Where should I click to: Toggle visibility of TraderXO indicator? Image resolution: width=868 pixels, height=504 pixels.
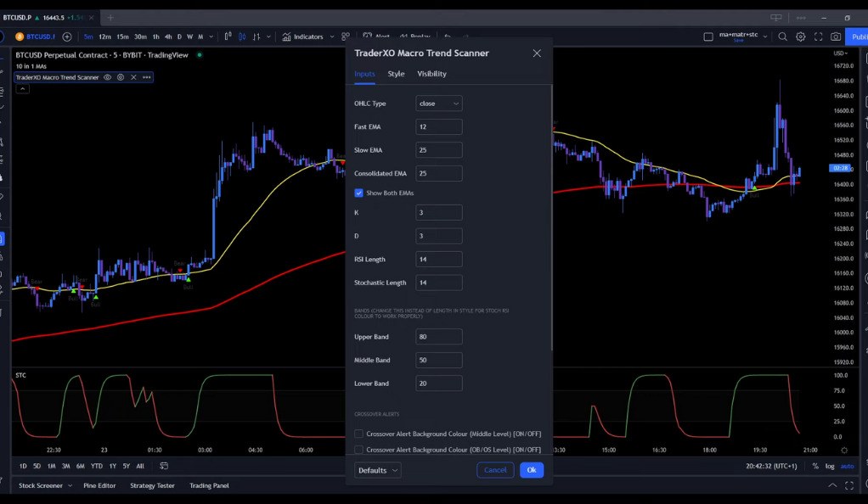click(x=107, y=77)
